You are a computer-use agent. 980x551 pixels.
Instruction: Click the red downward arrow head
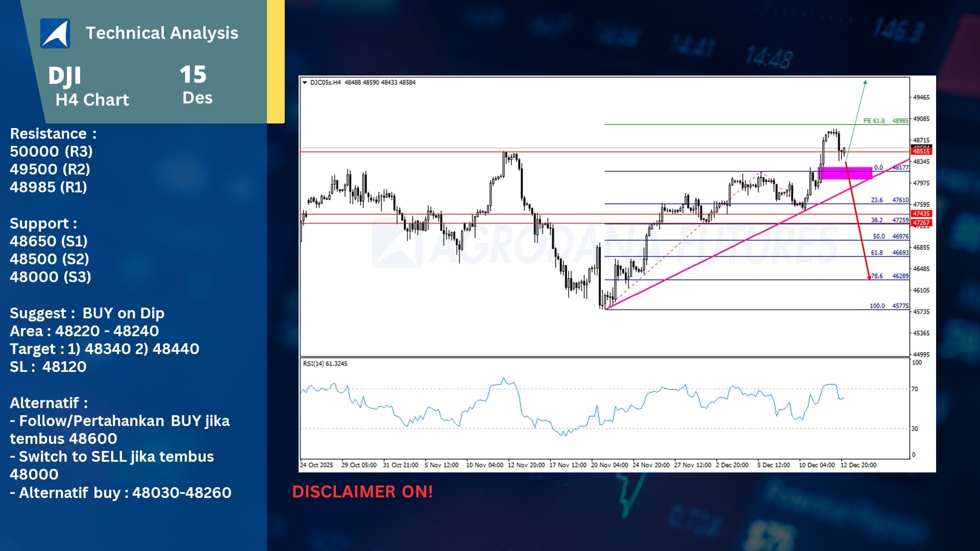tap(869, 278)
